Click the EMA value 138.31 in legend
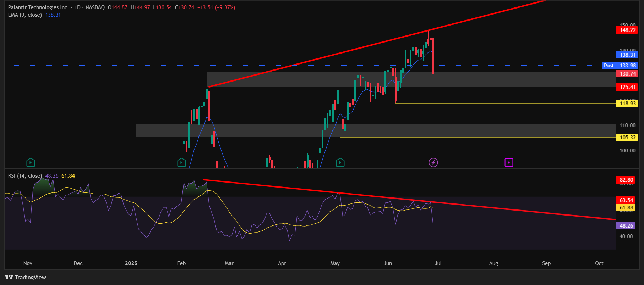This screenshot has height=285, width=644. [53, 15]
